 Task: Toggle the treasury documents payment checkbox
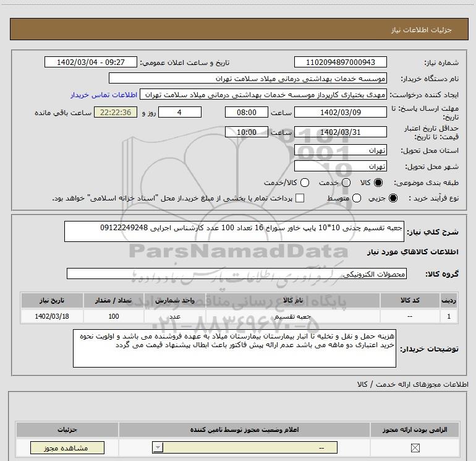click(x=300, y=198)
